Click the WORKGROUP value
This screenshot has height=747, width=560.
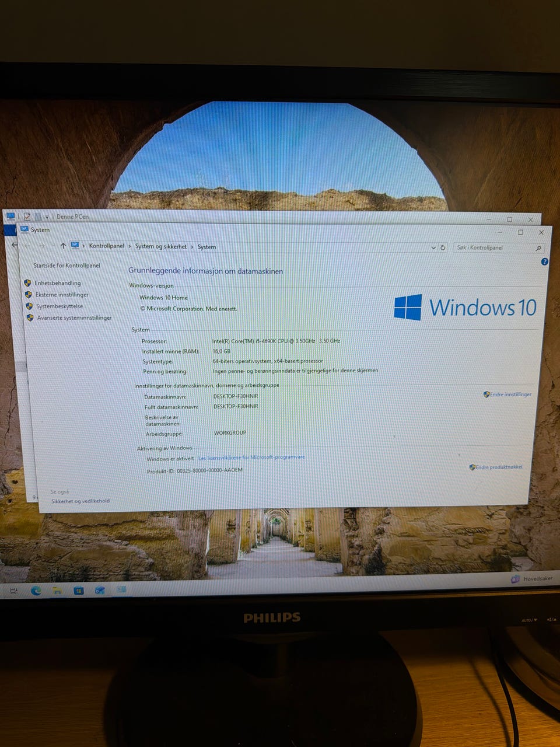point(230,433)
